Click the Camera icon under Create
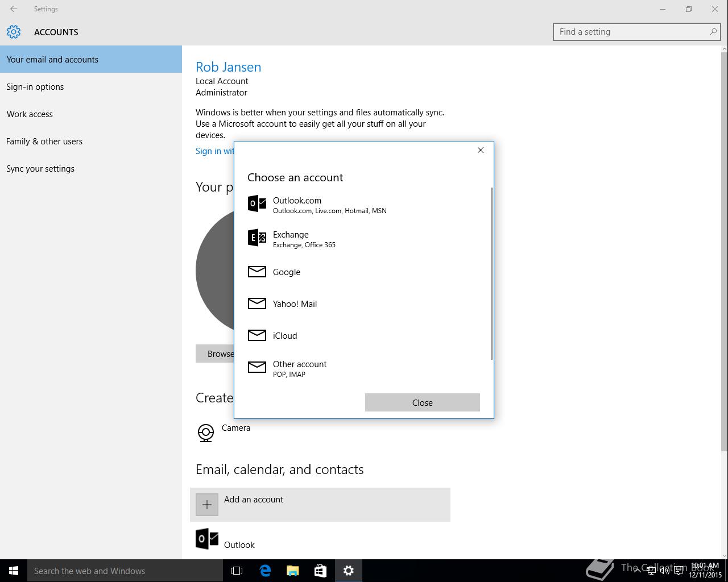The width and height of the screenshot is (728, 582). [x=206, y=433]
